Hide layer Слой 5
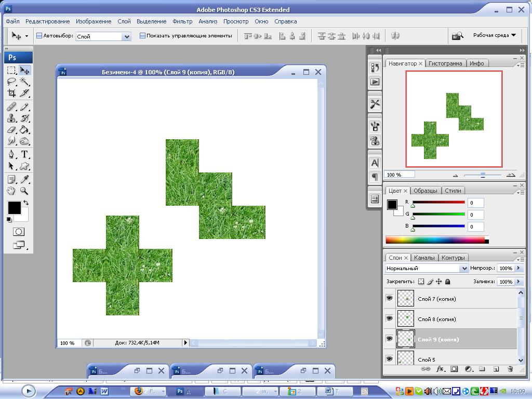 [x=390, y=358]
